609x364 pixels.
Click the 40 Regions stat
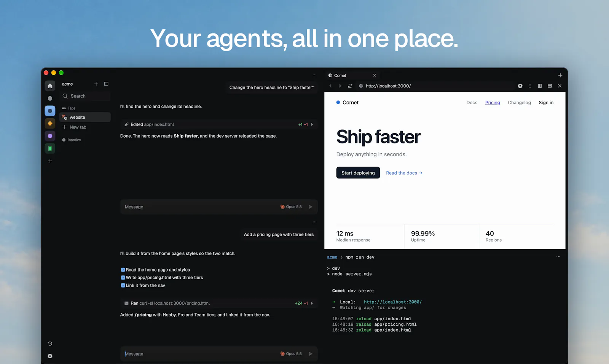point(494,236)
